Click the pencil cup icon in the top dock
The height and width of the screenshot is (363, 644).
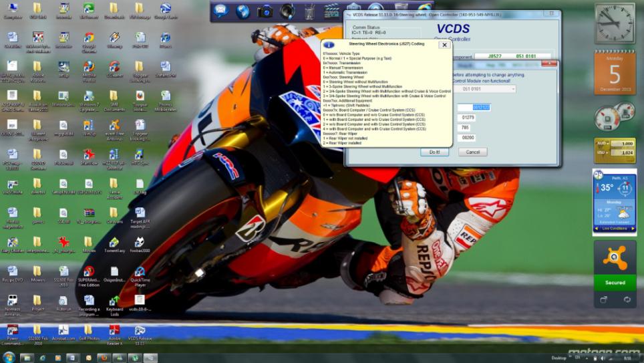click(309, 11)
